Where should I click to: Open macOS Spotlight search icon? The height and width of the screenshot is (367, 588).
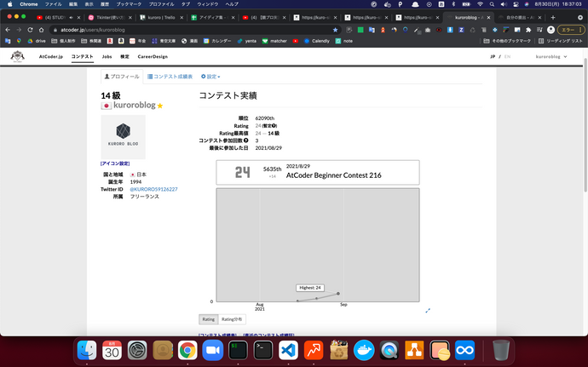[492, 4]
